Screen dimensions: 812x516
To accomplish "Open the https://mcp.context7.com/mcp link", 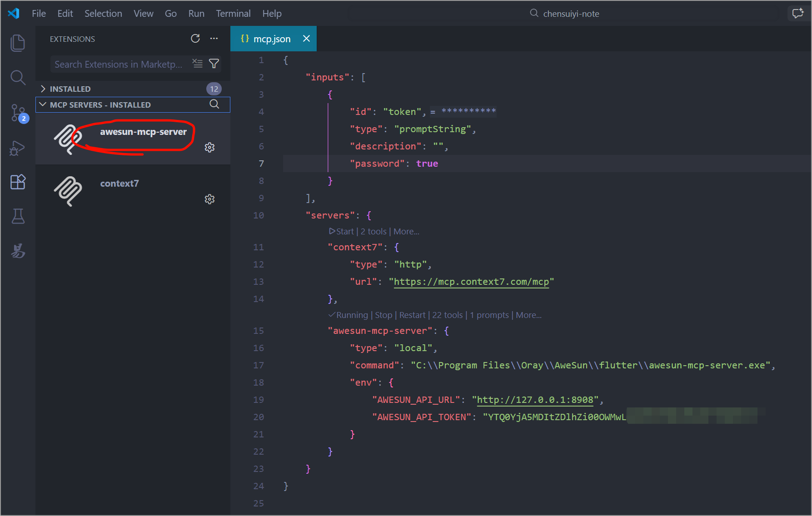I will [471, 282].
